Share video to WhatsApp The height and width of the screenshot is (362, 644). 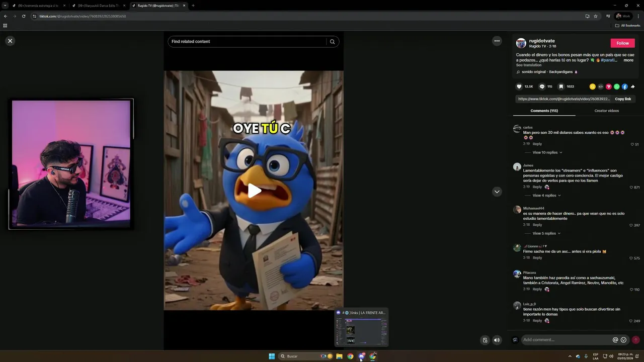(616, 86)
